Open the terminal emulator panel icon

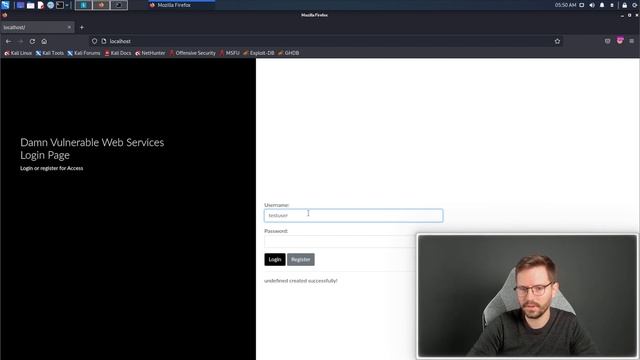(60, 5)
